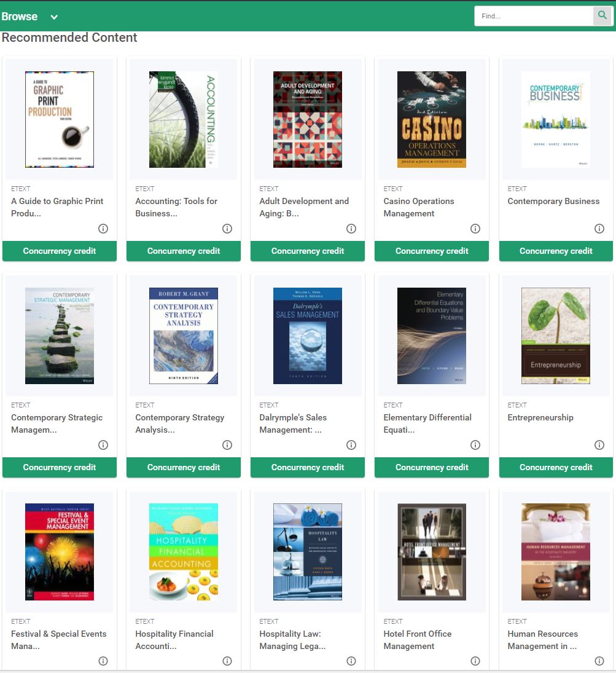Click Concurrency credit for Contemporary Strategic Management

click(x=59, y=467)
